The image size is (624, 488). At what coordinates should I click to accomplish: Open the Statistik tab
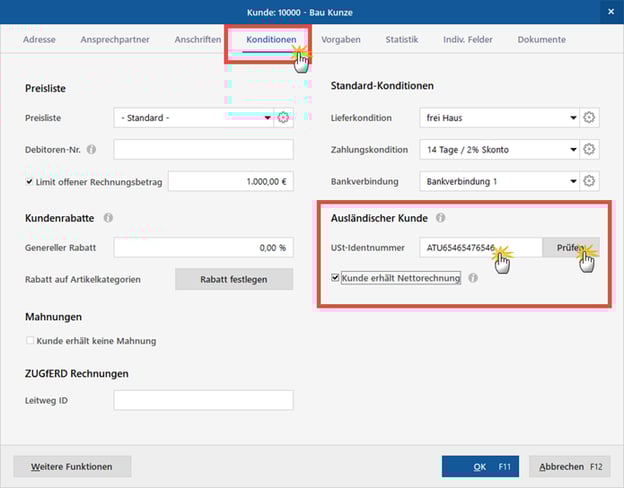pyautogui.click(x=402, y=40)
